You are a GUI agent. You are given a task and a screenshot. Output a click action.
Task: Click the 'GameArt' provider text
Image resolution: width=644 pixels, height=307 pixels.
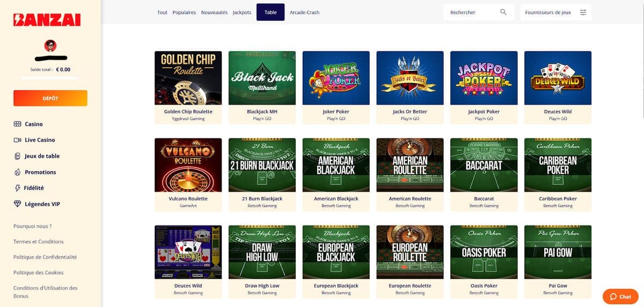[188, 206]
